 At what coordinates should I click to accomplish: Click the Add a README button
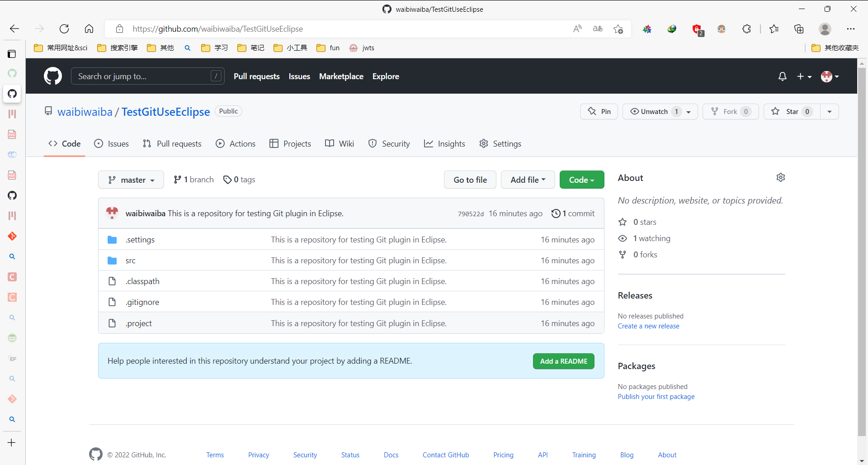coord(564,361)
